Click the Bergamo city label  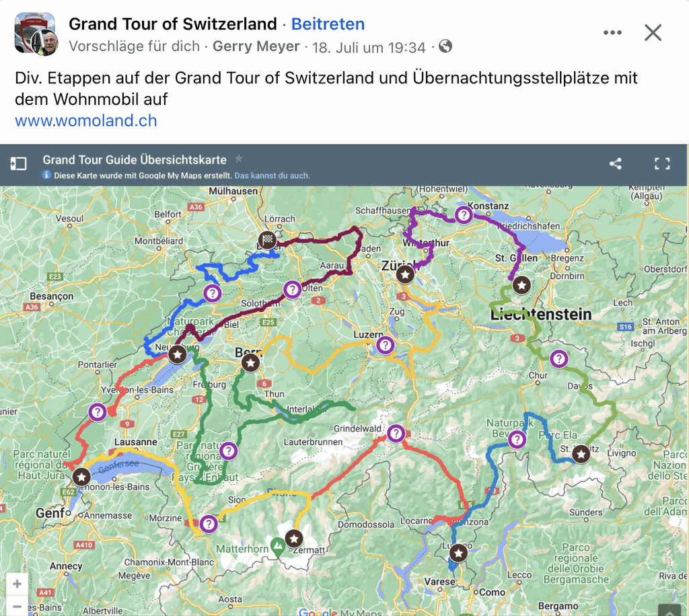[x=558, y=607]
